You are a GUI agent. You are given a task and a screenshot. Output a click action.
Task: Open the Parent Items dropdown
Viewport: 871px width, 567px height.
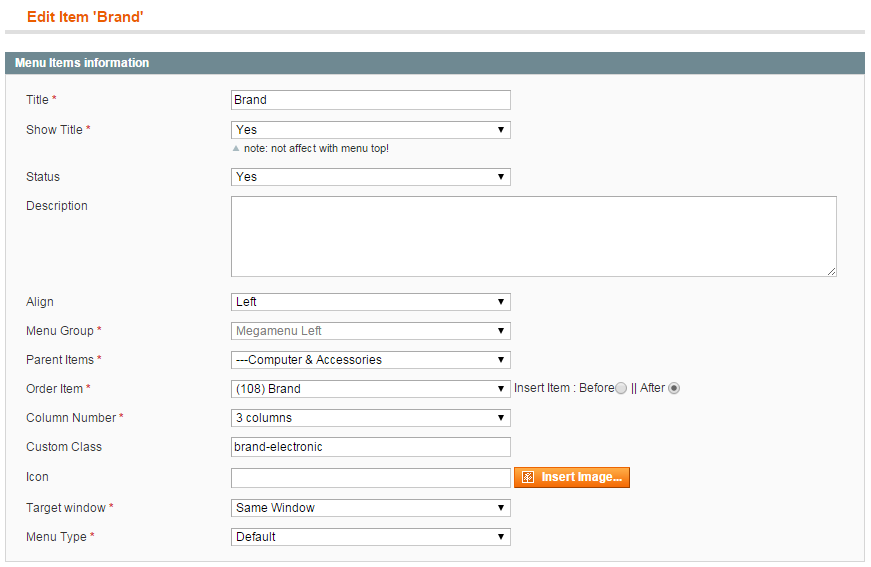click(371, 360)
